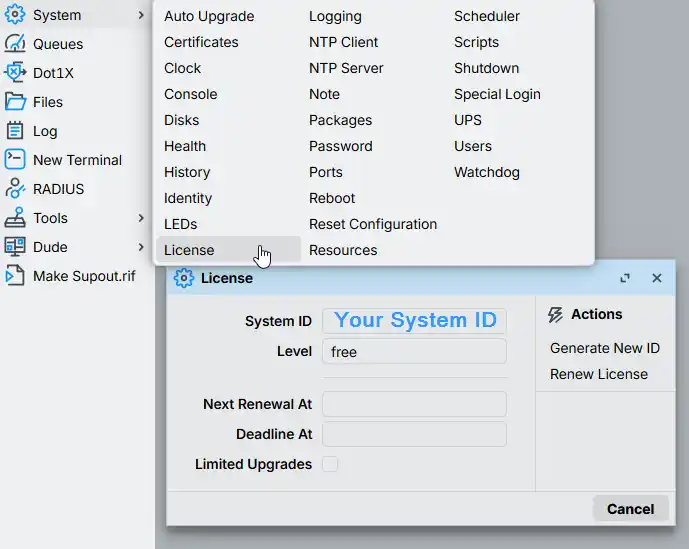Expand the System submenu arrow
Image resolution: width=689 pixels, height=549 pixels.
pos(141,15)
